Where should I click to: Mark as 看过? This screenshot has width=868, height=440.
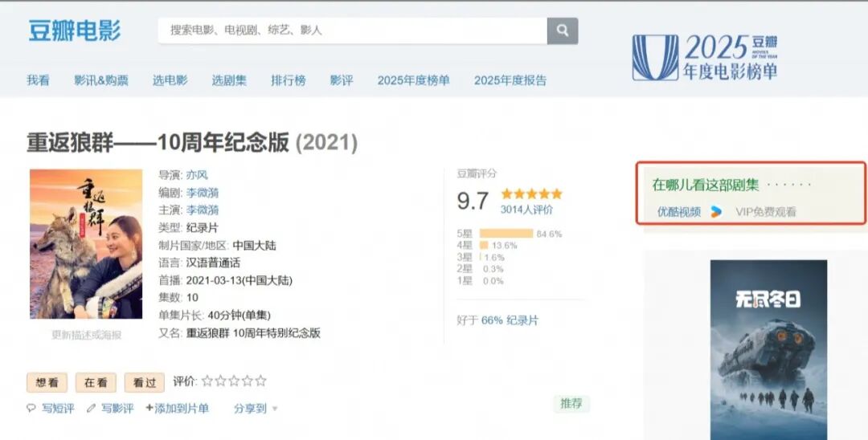click(145, 382)
